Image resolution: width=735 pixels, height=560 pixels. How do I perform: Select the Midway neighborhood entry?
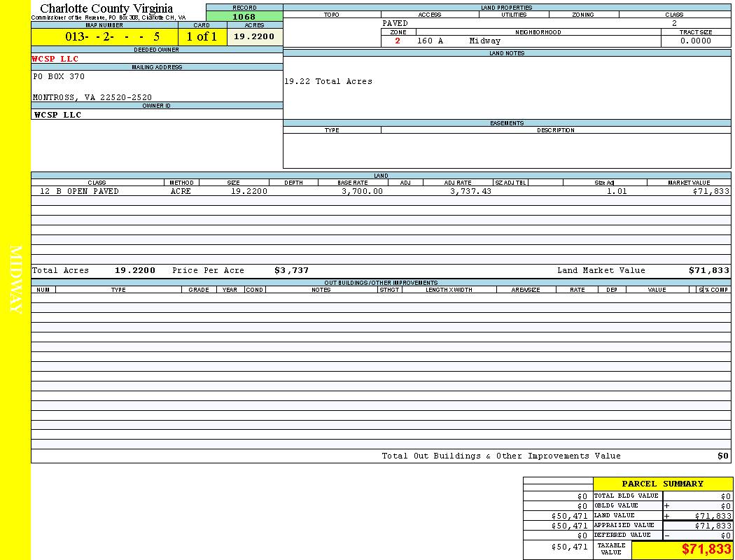coord(485,41)
